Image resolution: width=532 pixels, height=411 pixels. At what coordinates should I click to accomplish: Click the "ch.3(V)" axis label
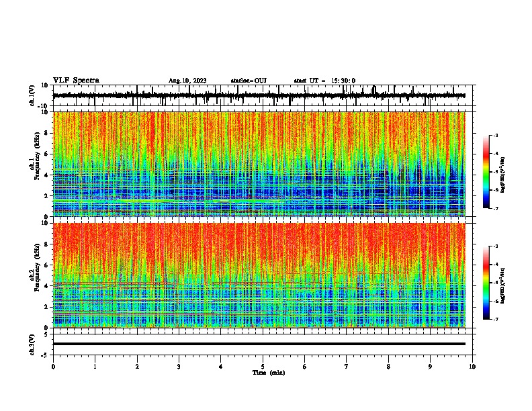tap(32, 345)
